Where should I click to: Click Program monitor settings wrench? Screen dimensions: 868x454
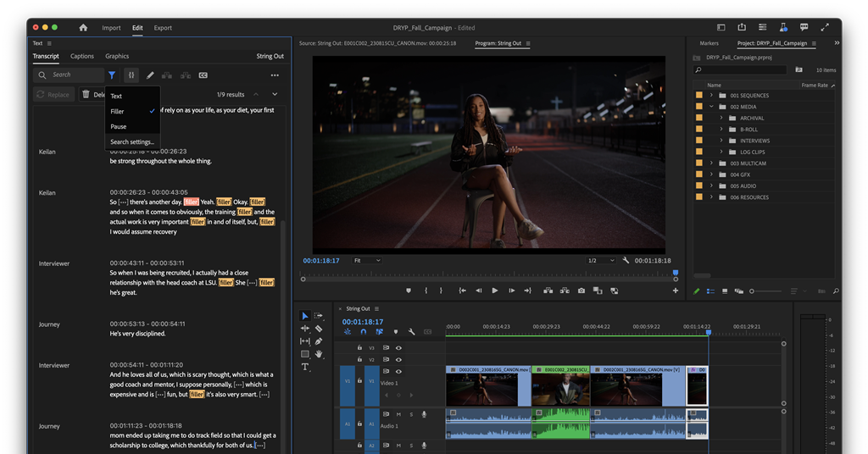coord(626,260)
